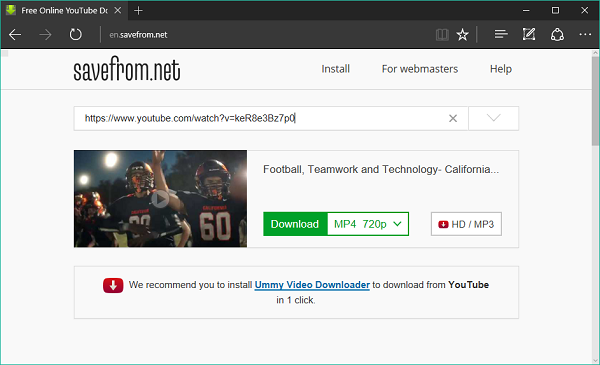The height and width of the screenshot is (365, 600).
Task: Open the Share icon in toolbar
Action: tap(557, 35)
